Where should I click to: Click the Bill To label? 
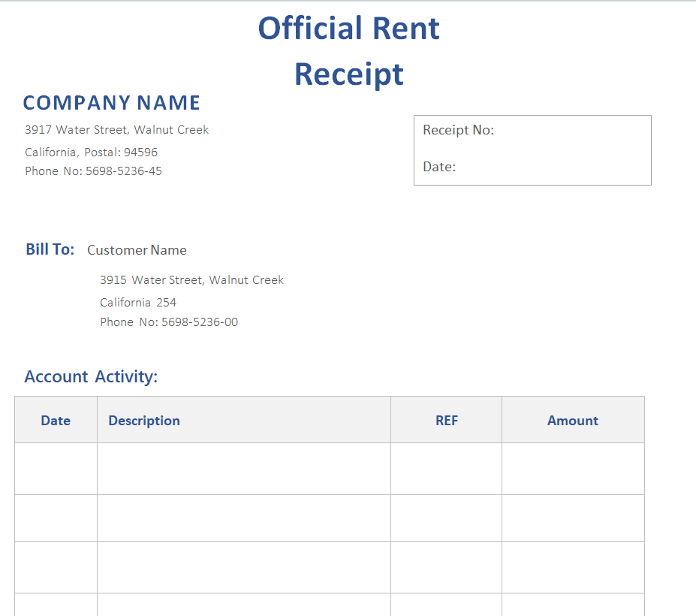pyautogui.click(x=50, y=249)
